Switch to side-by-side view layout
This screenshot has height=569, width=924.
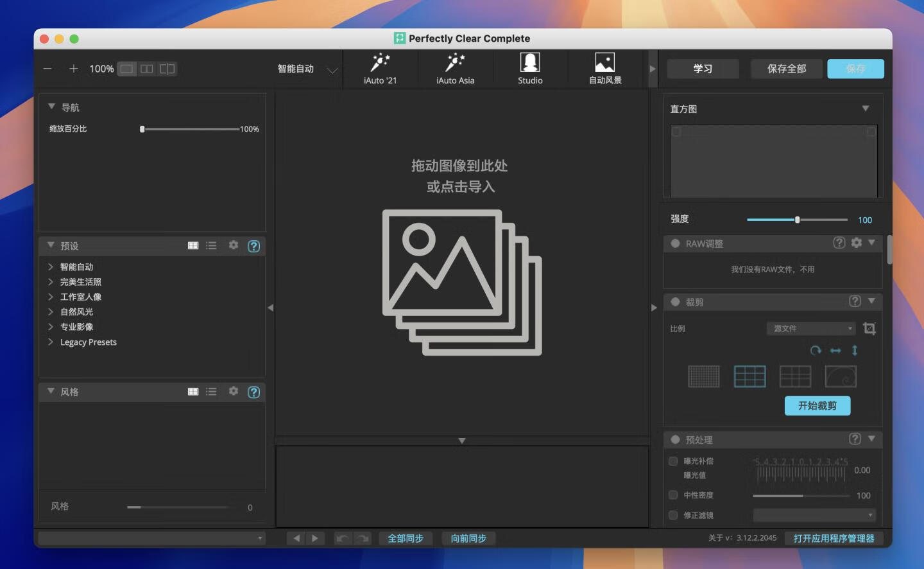147,69
